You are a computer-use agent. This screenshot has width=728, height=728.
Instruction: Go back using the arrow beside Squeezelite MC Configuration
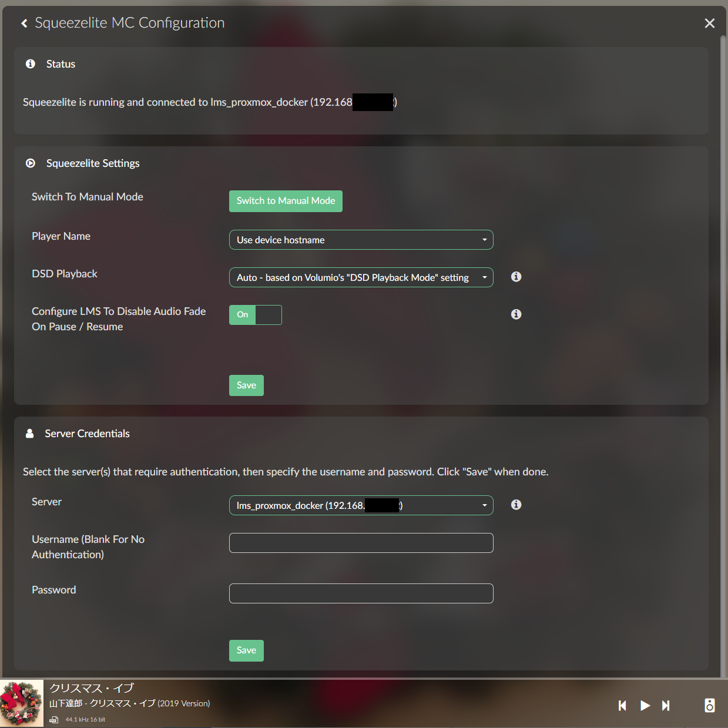pos(24,23)
